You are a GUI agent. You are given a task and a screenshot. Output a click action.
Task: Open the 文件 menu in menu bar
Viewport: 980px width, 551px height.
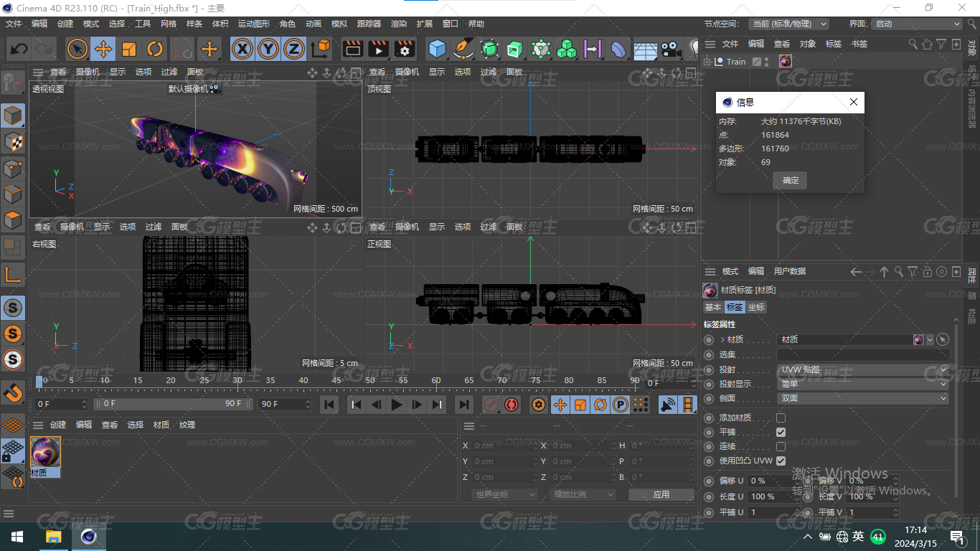pos(14,24)
